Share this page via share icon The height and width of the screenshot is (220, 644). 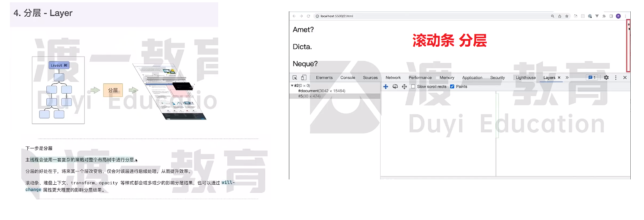click(x=560, y=16)
